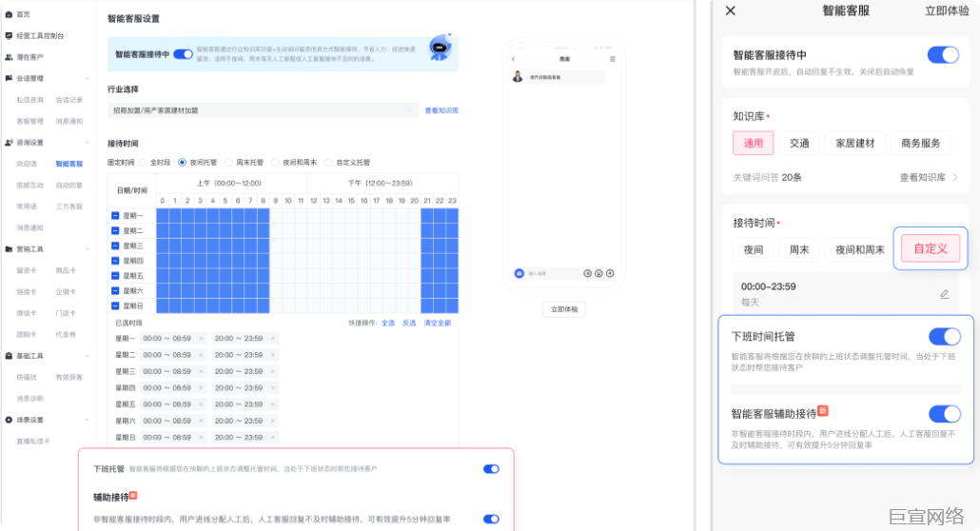Viewport: 980px width, 531px height.
Task: Click the 会话管理 flag icon
Action: pos(9,78)
